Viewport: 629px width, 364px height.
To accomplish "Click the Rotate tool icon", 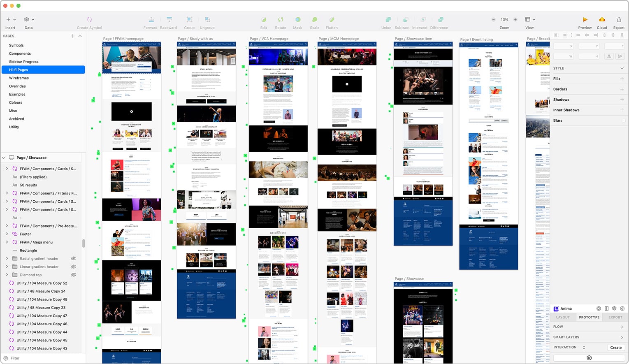I will (281, 20).
